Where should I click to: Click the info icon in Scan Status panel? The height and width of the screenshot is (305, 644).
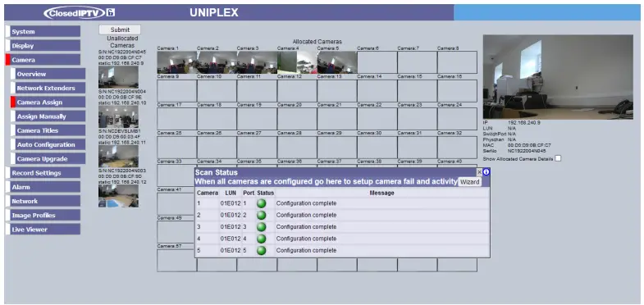pos(486,172)
